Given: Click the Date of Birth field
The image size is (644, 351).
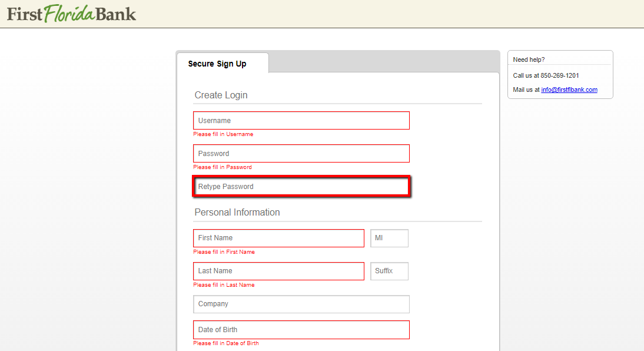Looking at the screenshot, I should pyautogui.click(x=301, y=329).
